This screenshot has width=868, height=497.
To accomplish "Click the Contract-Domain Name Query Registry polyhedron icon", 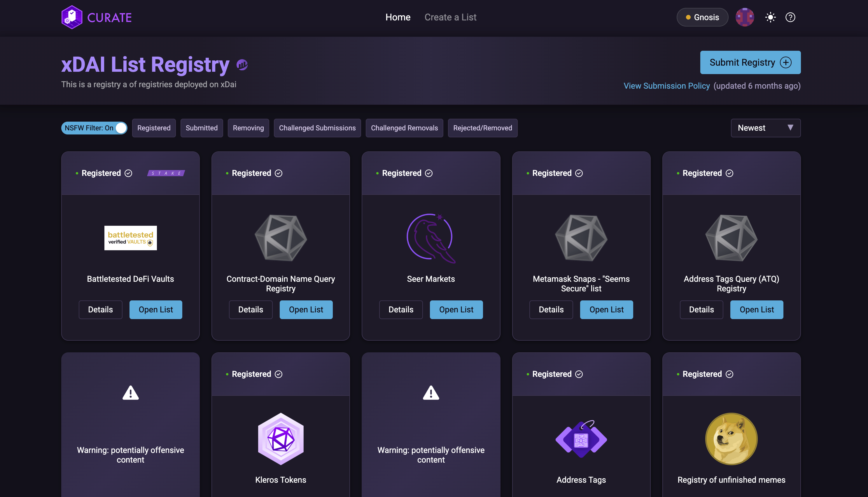I will click(x=281, y=238).
